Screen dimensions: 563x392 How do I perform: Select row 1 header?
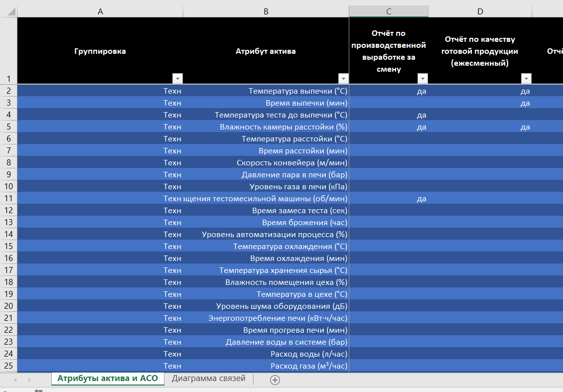pos(8,51)
